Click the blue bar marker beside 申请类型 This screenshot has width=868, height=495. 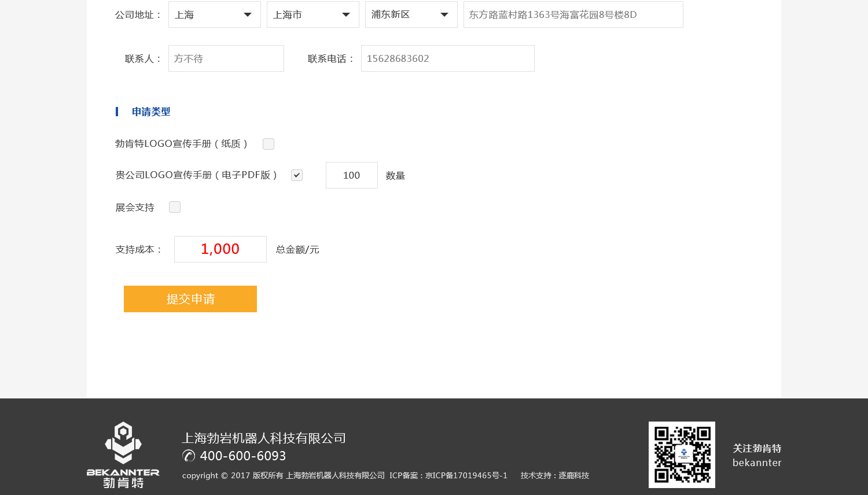click(117, 112)
